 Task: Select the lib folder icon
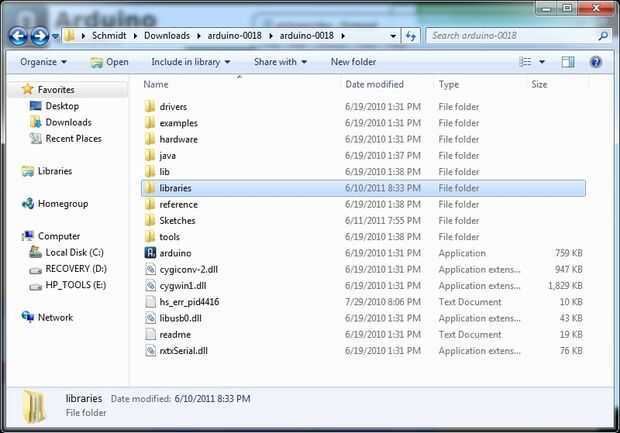pyautogui.click(x=150, y=171)
